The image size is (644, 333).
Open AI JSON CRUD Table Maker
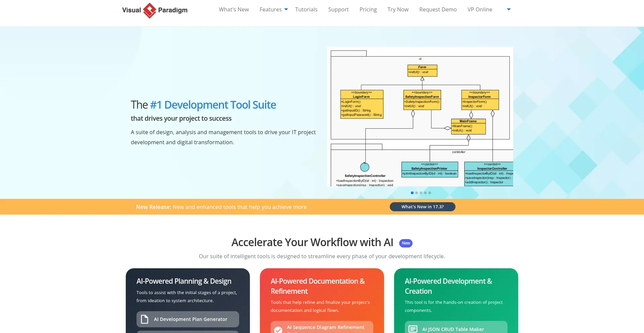tap(456, 327)
